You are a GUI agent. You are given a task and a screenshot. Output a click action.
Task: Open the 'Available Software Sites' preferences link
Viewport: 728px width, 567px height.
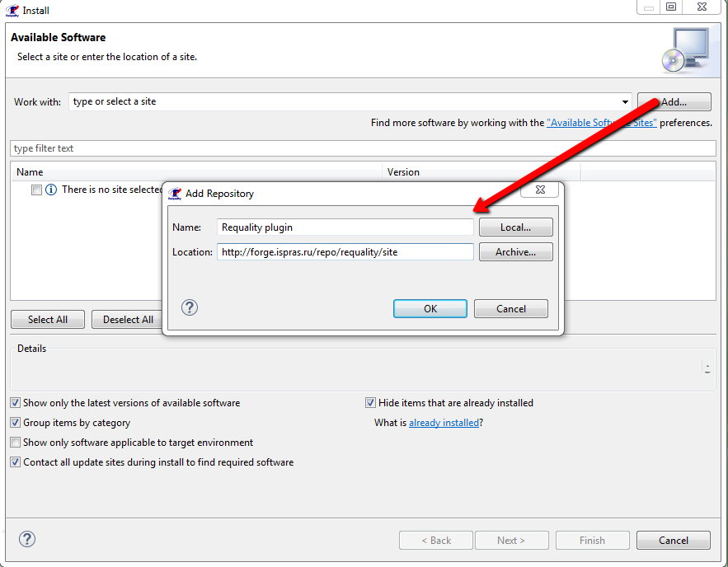(602, 123)
